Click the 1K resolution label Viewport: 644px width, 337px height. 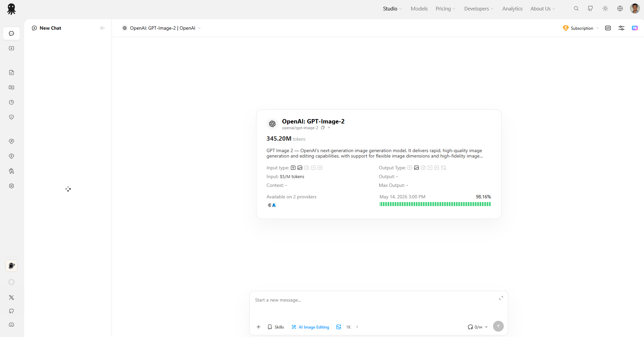coord(348,327)
